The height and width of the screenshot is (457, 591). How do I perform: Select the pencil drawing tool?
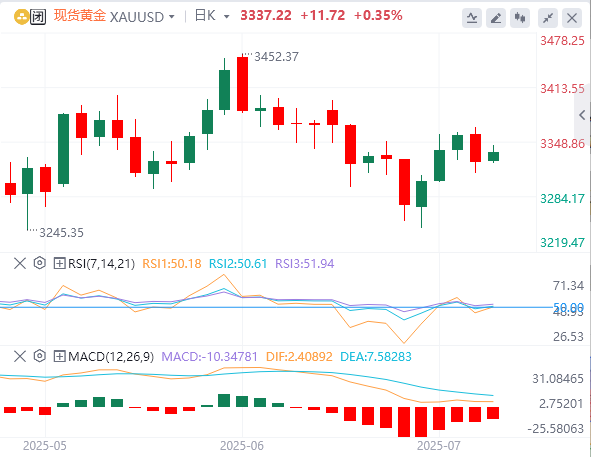[496, 18]
